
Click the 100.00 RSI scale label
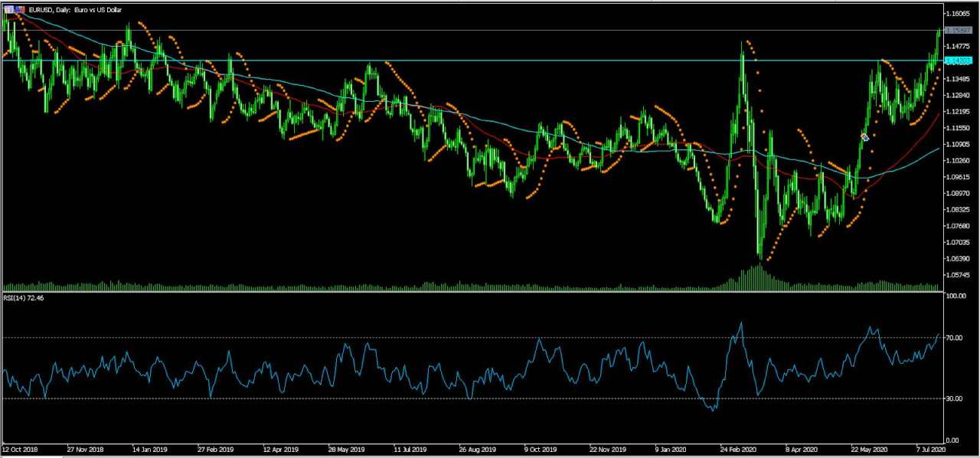(956, 296)
